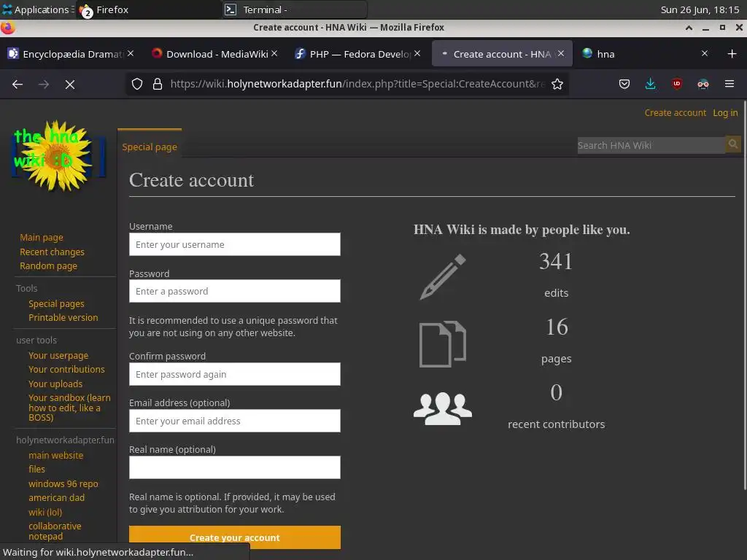Click the Create account top link
This screenshot has height=560, width=747.
pos(675,113)
